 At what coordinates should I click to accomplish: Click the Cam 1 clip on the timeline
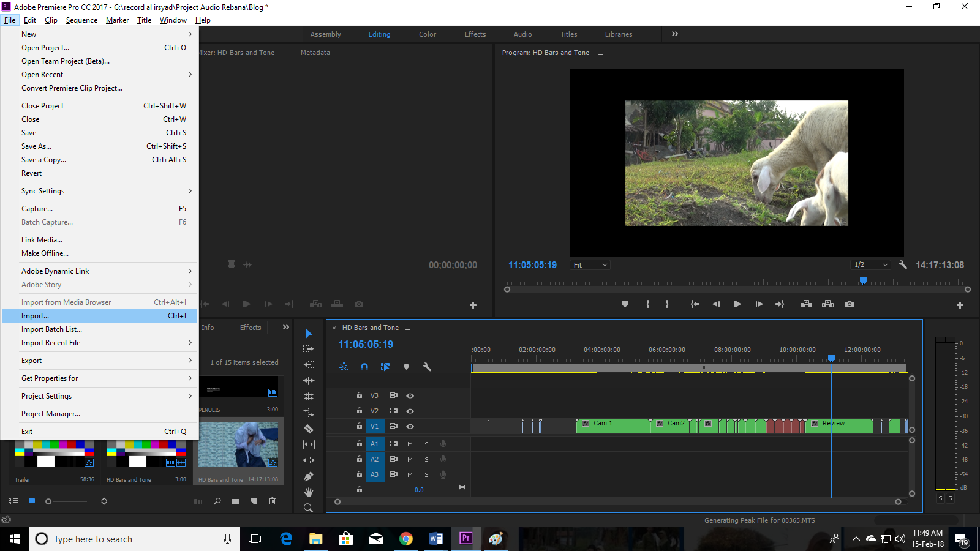pyautogui.click(x=612, y=426)
